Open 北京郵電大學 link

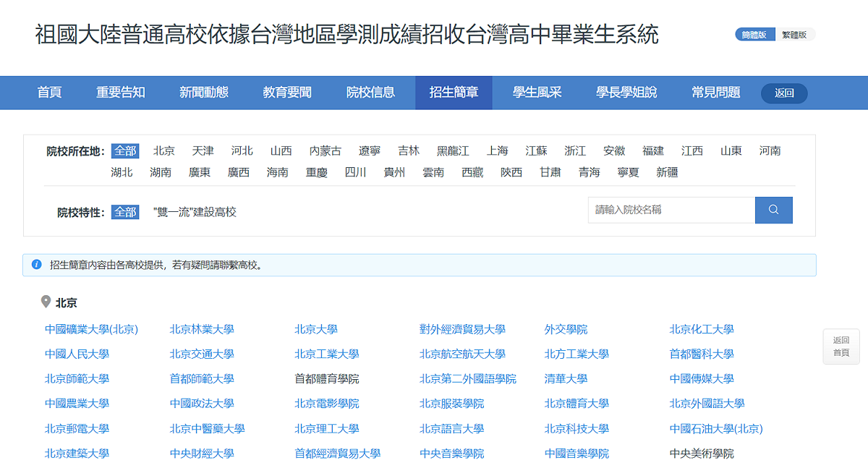coord(77,428)
